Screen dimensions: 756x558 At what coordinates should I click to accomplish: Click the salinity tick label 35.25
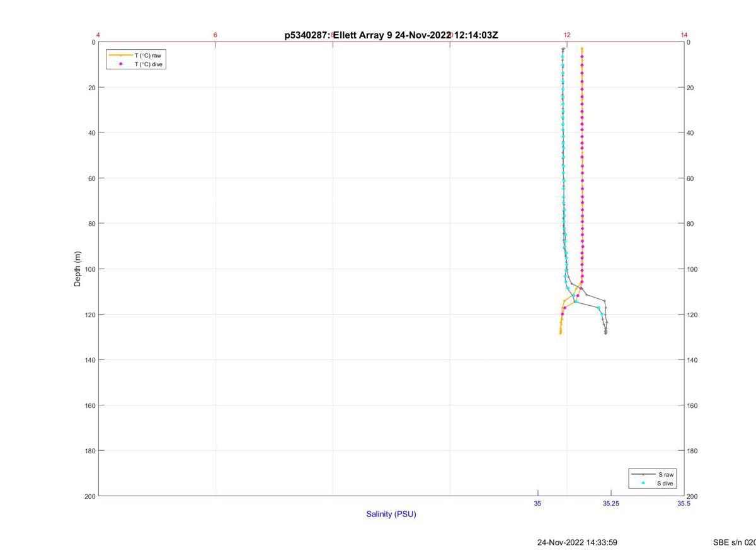point(610,503)
